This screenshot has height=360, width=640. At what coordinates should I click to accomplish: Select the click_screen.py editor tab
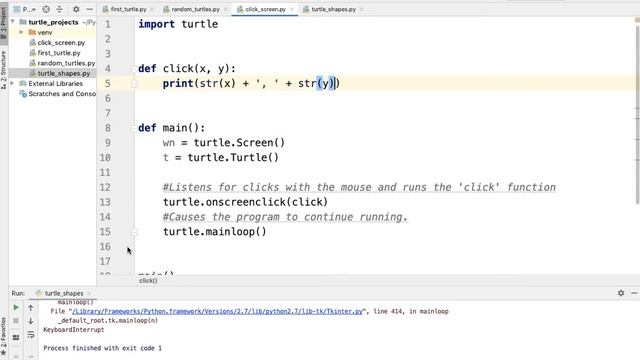tap(265, 9)
